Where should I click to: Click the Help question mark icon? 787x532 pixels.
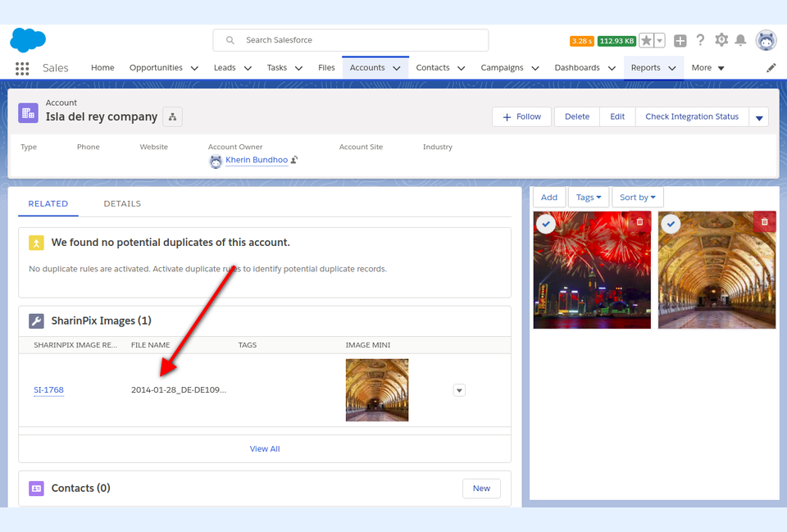click(700, 40)
